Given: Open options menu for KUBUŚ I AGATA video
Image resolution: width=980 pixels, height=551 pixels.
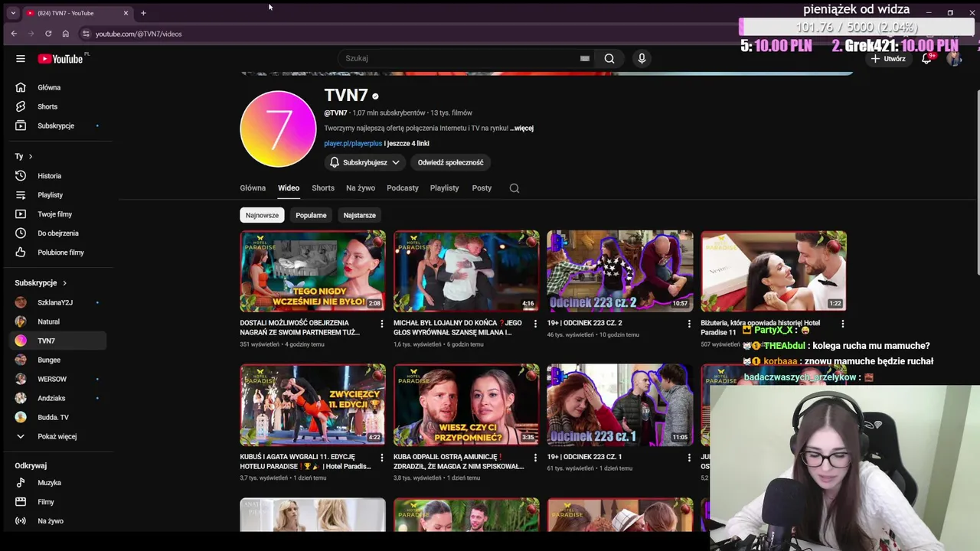Looking at the screenshot, I should (381, 458).
